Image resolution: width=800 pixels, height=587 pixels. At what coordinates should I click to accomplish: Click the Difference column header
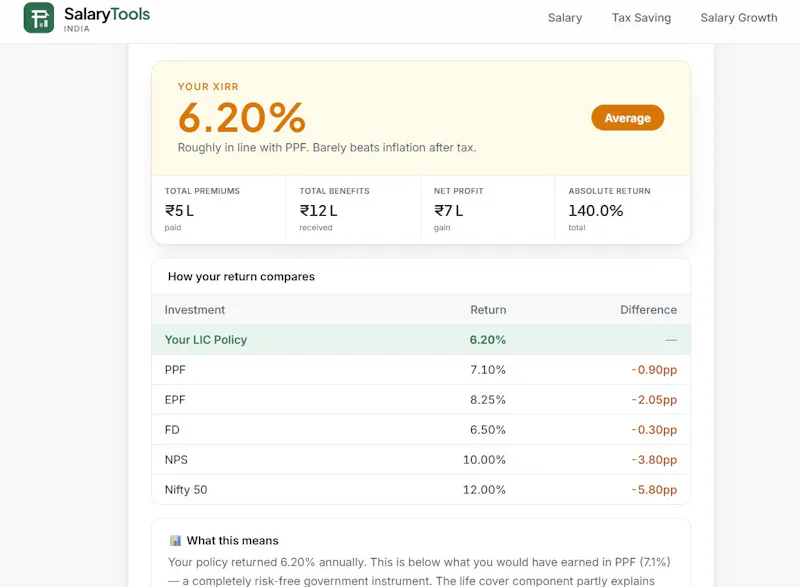[648, 310]
